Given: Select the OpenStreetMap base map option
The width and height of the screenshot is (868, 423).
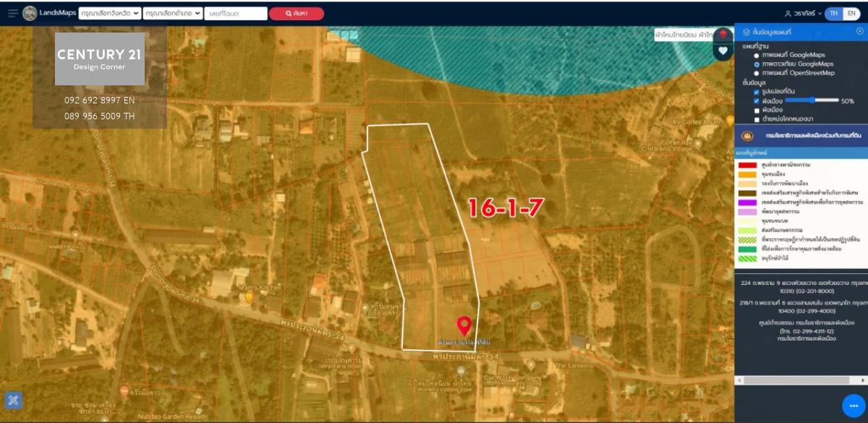Looking at the screenshot, I should pyautogui.click(x=757, y=73).
